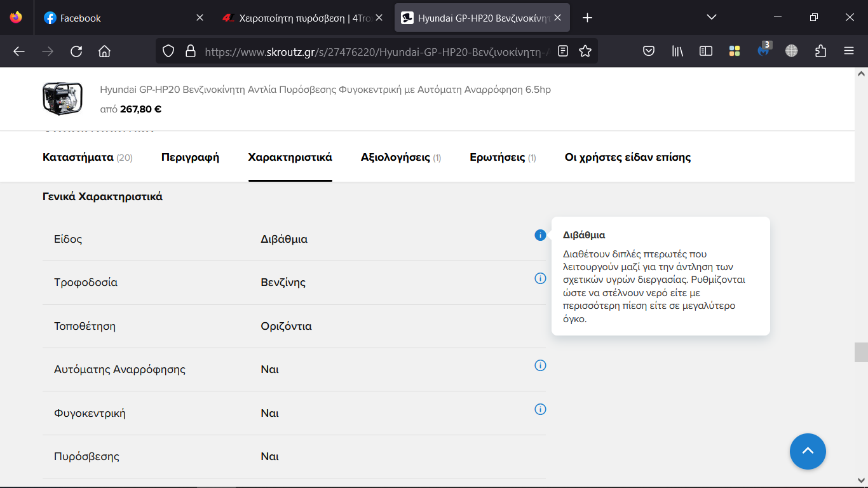
Task: Click the price 267,80 €
Action: point(140,109)
